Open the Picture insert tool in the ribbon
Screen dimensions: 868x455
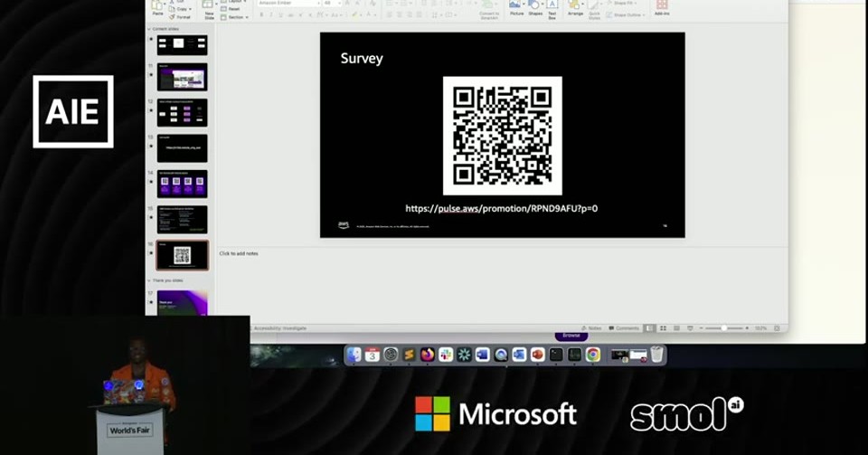[x=516, y=7]
